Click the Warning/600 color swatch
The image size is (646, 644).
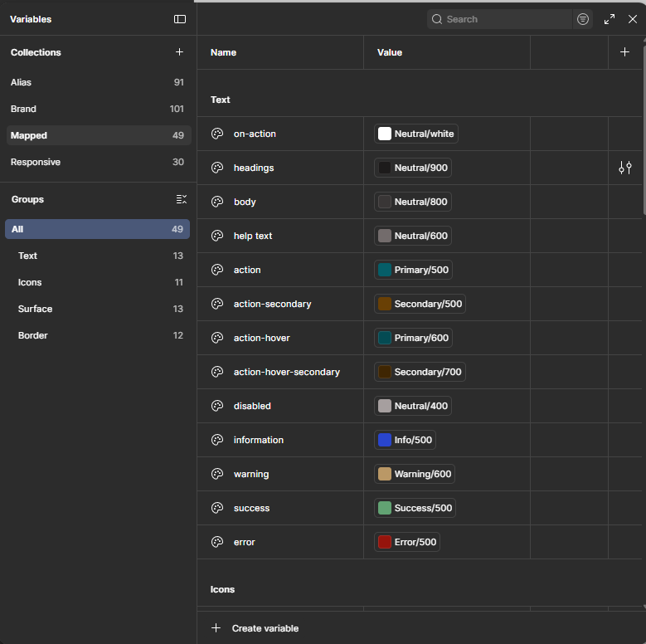coord(385,474)
